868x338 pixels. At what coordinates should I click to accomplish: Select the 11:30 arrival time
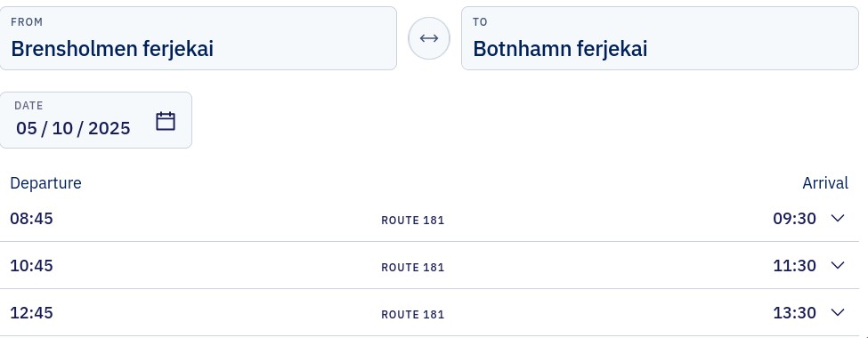click(x=794, y=266)
